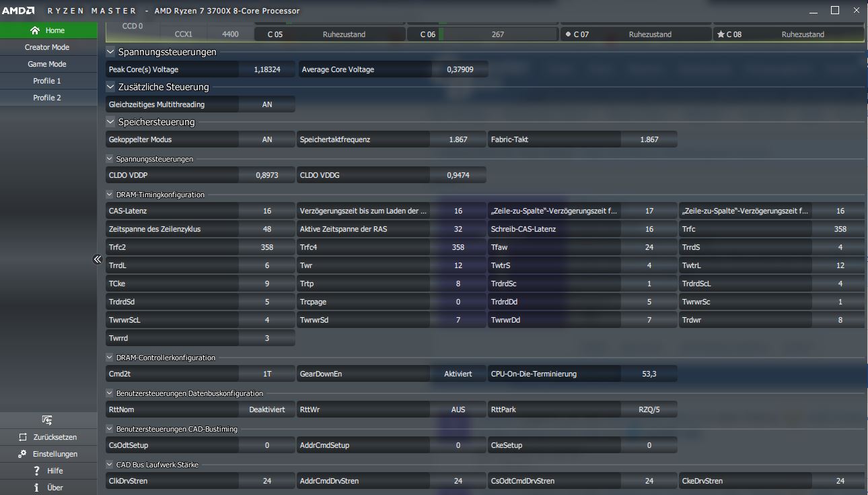Image resolution: width=868 pixels, height=495 pixels.
Task: Collapse CAD Bus Laufwerk Stärke section
Action: 110,465
